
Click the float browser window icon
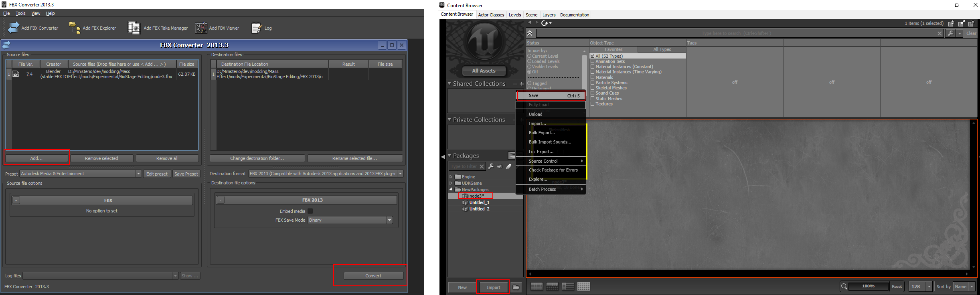[962, 24]
